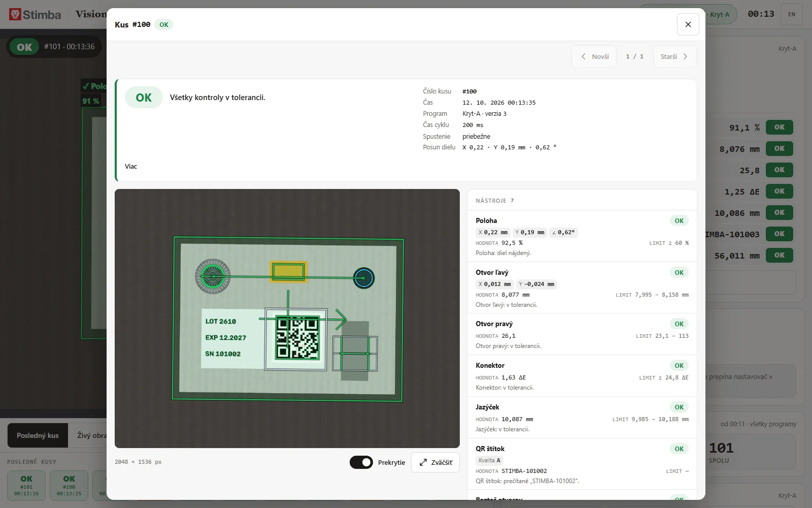
Task: Go to newer piece with Novší
Action: (x=594, y=56)
